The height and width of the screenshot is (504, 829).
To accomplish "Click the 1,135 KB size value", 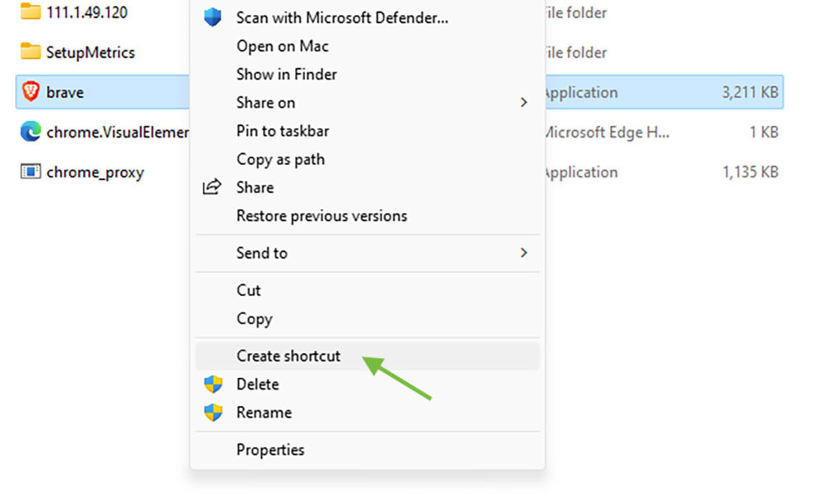I will pyautogui.click(x=750, y=172).
